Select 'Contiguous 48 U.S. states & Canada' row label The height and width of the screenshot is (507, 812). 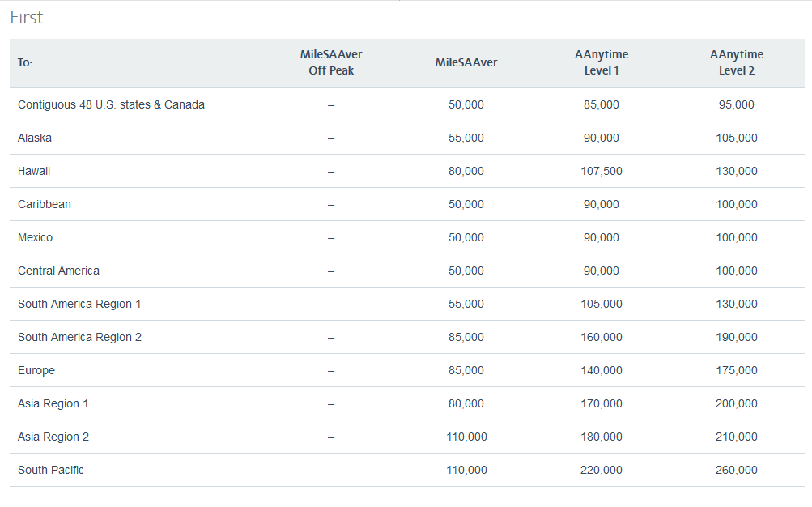(x=111, y=104)
